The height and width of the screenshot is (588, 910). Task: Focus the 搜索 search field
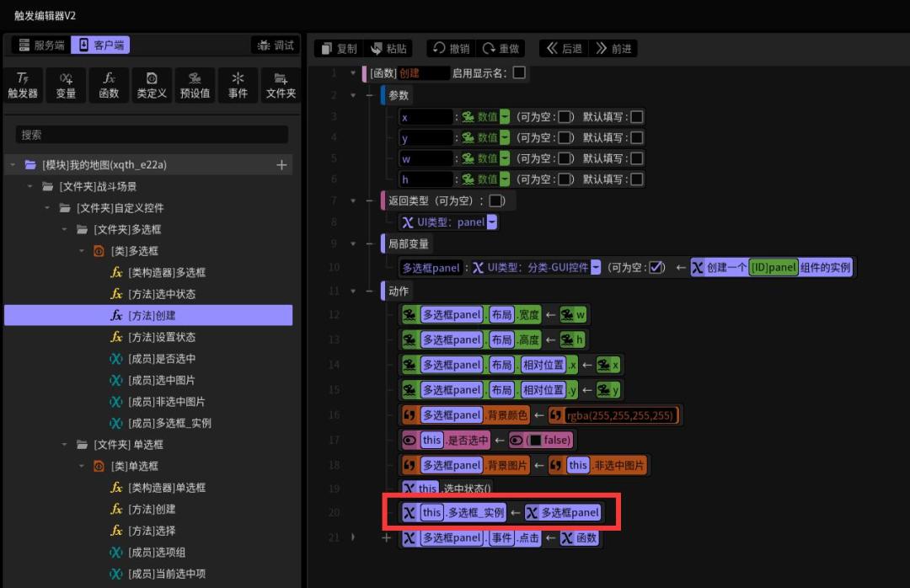pos(152,135)
